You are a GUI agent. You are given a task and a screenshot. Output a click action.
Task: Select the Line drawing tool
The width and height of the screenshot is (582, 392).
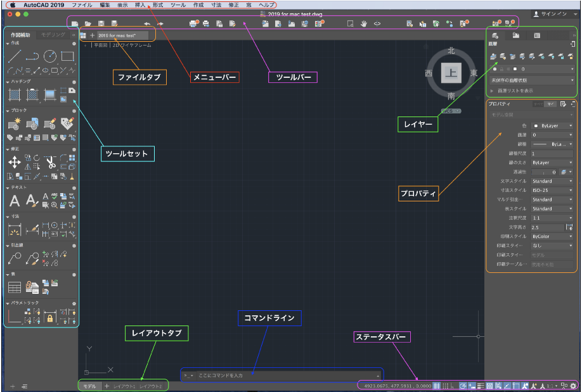[x=15, y=56]
